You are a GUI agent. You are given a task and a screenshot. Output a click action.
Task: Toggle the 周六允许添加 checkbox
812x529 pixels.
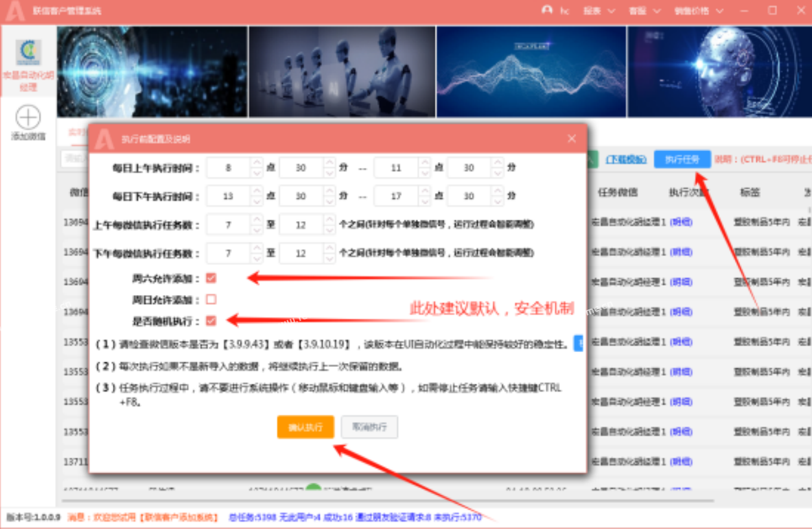click(x=211, y=278)
